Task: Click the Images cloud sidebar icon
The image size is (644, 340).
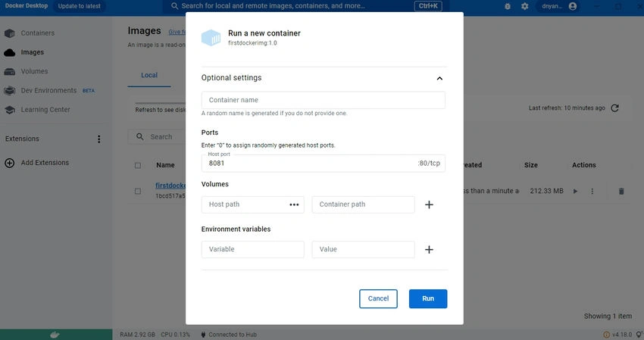Action: (x=9, y=52)
